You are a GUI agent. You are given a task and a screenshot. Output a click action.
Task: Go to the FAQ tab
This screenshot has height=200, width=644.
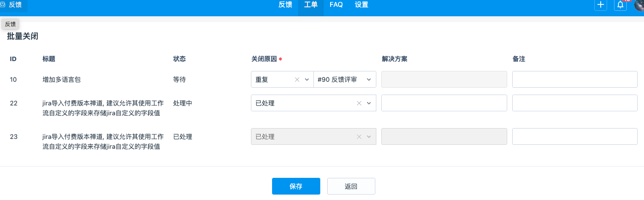[337, 5]
